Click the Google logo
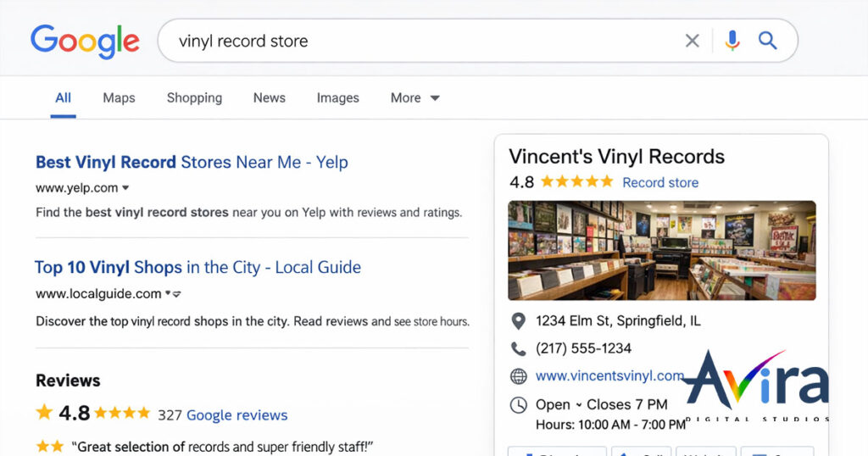 coord(85,42)
